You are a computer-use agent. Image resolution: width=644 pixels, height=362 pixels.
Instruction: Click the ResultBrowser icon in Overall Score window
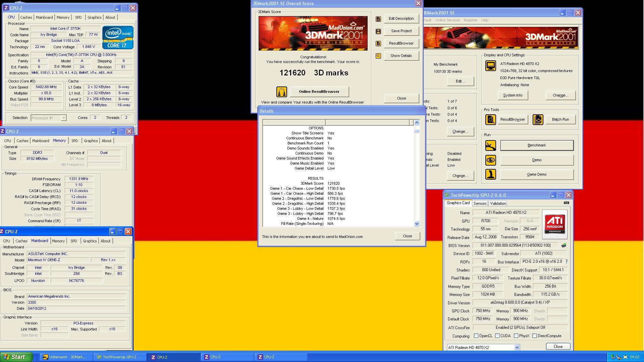[378, 44]
